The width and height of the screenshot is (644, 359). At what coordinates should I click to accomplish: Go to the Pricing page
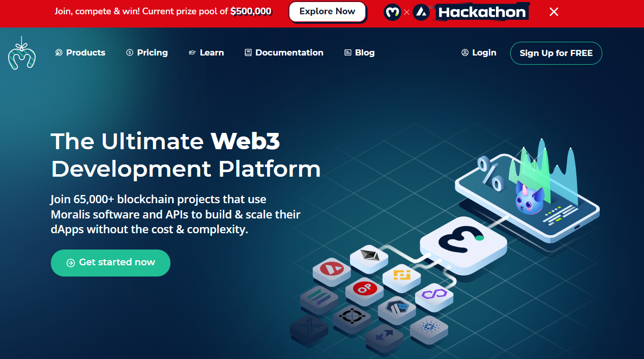(x=147, y=52)
